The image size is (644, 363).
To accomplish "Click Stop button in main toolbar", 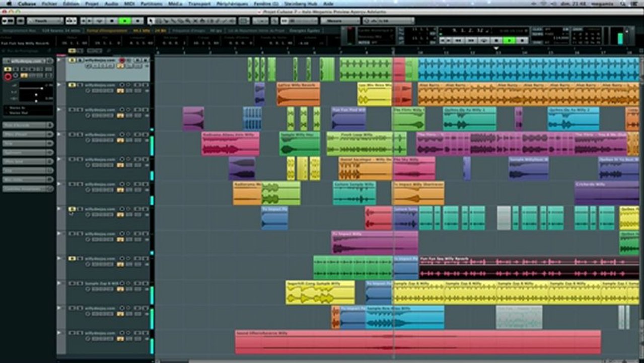I will click(112, 21).
